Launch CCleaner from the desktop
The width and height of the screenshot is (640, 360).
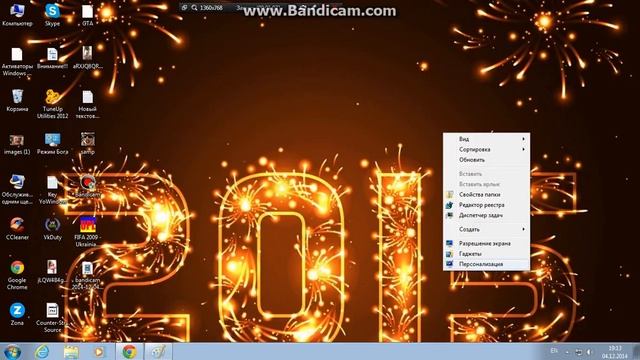(17, 229)
